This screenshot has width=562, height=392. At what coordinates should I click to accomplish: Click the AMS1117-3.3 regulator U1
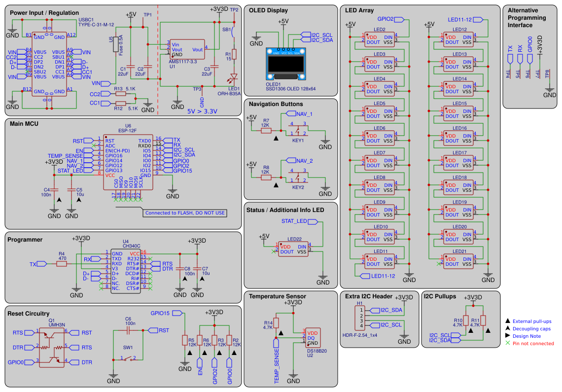click(x=187, y=49)
